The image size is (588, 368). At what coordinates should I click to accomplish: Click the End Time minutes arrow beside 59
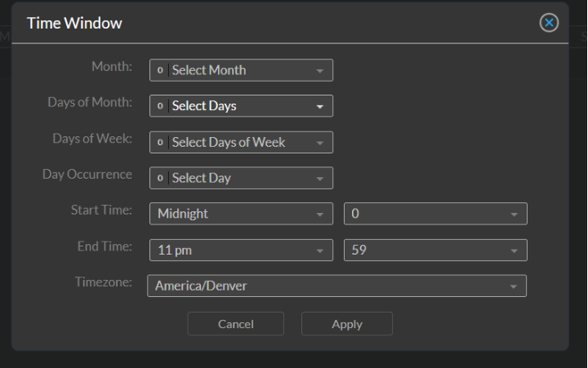click(514, 251)
